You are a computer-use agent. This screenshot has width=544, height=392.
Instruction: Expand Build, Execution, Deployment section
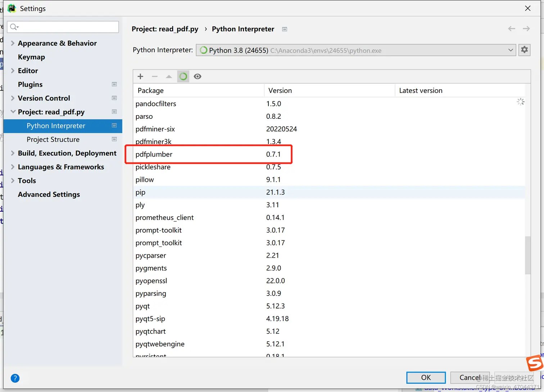(13, 153)
